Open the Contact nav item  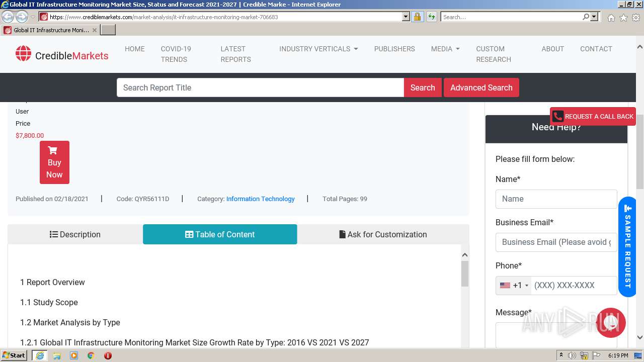596,49
